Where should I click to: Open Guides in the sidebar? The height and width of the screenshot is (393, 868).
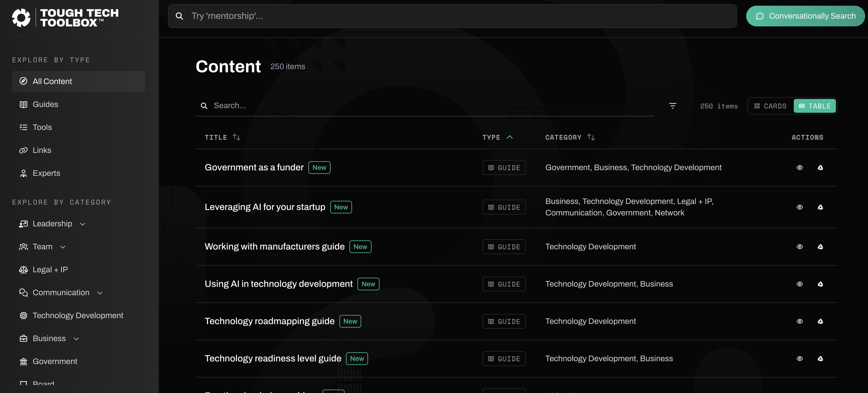45,104
